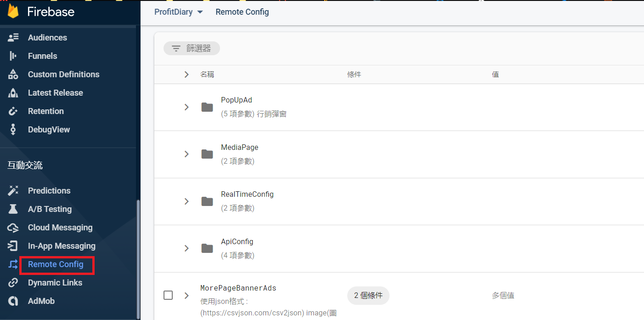Open Audiences from the sidebar icon
The height and width of the screenshot is (320, 644).
click(x=13, y=38)
